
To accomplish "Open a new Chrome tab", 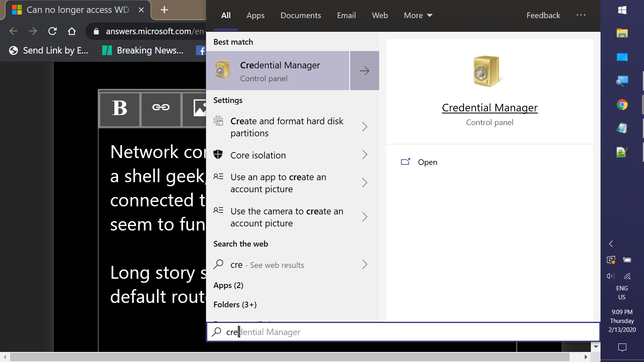I will 164,10.
